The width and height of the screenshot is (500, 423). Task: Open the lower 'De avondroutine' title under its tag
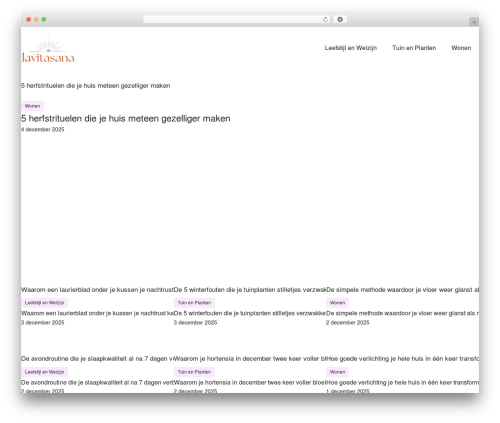coord(97,382)
